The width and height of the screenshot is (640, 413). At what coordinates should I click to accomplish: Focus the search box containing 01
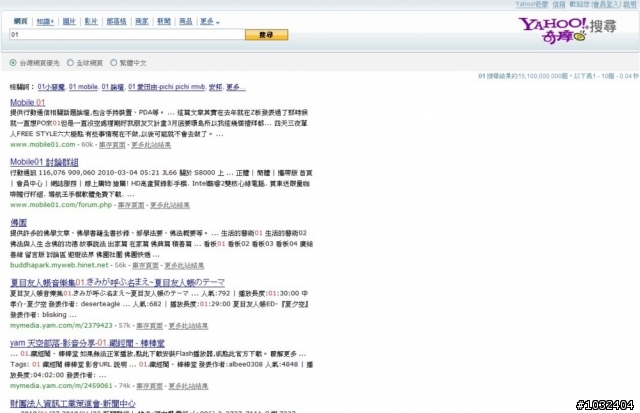[127, 35]
